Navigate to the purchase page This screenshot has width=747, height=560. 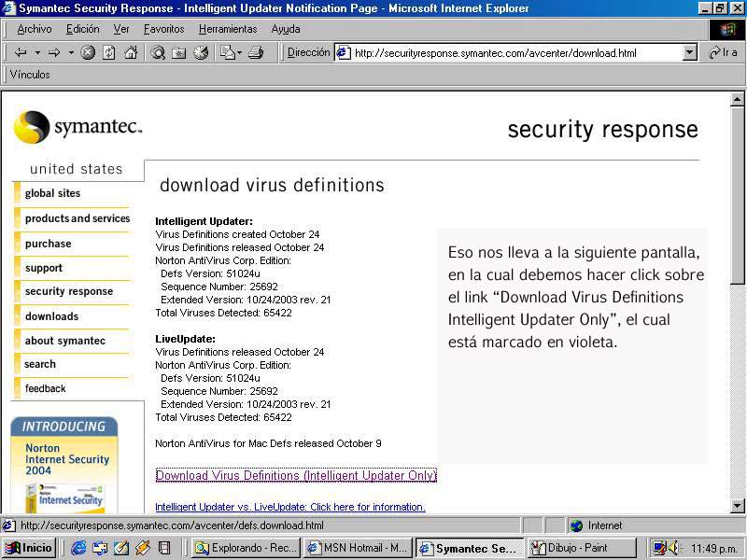49,244
